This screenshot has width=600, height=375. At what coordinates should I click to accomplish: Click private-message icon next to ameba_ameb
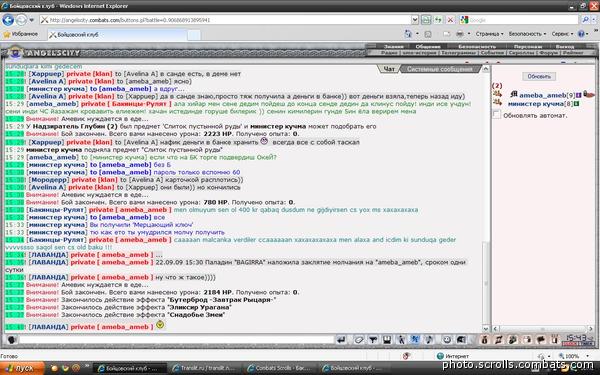[x=497, y=94]
